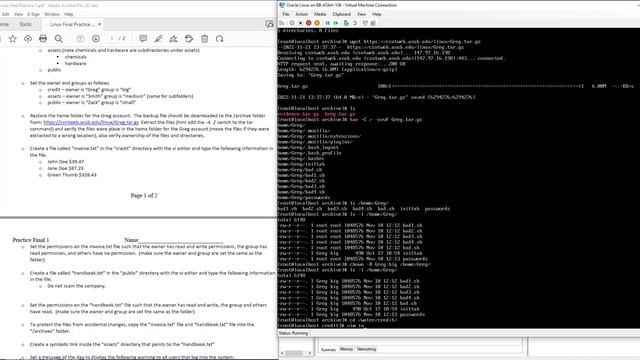This screenshot has width=640, height=360.
Task: Open the Media menu in VM Connection
Action: pyautogui.click(x=320, y=14)
